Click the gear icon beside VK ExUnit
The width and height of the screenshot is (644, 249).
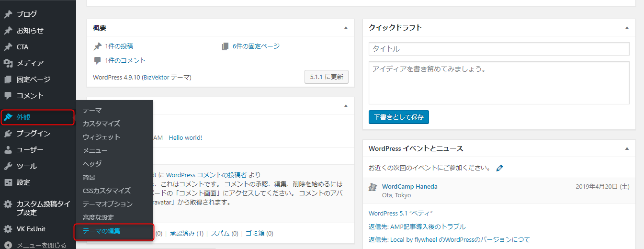click(x=8, y=229)
